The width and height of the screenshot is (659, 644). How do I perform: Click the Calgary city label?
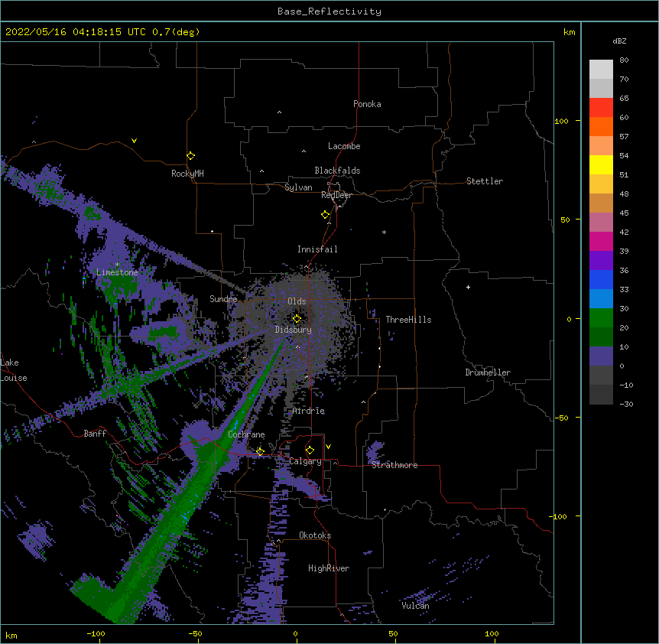coord(306,461)
